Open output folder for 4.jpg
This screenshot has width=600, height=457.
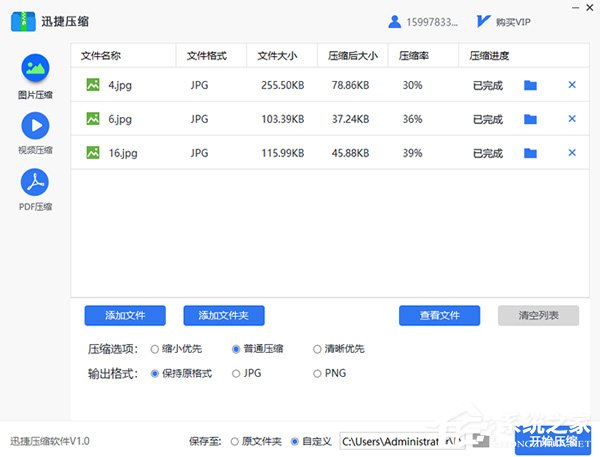click(530, 85)
